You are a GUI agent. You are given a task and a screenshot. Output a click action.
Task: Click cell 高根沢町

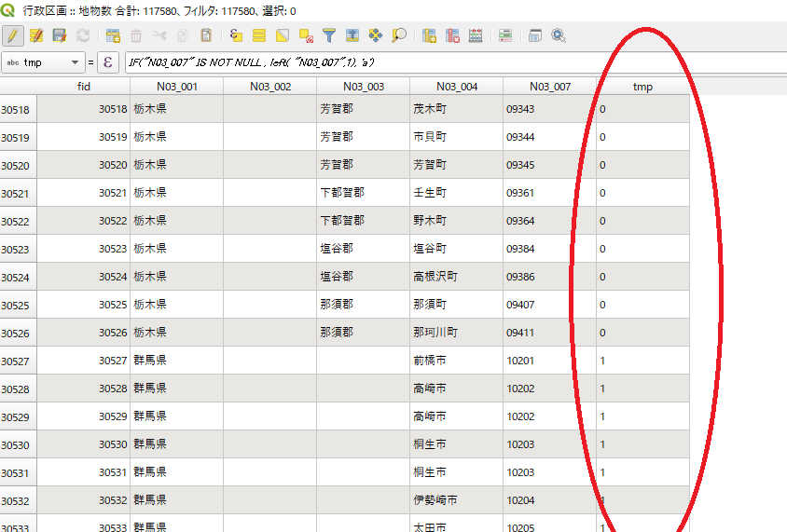point(457,277)
